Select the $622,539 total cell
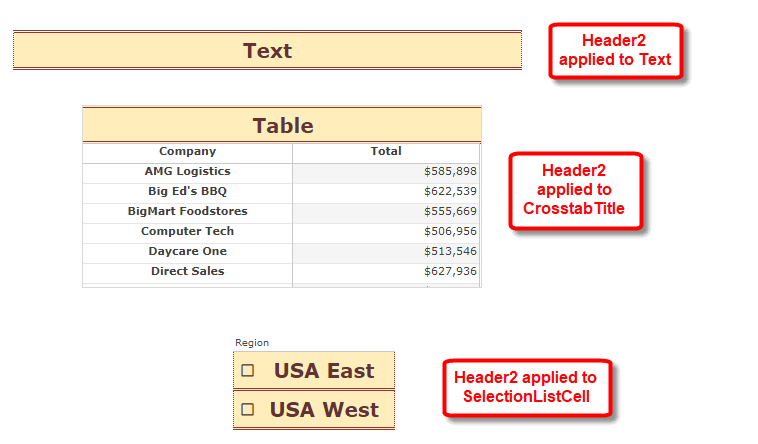 pyautogui.click(x=450, y=191)
